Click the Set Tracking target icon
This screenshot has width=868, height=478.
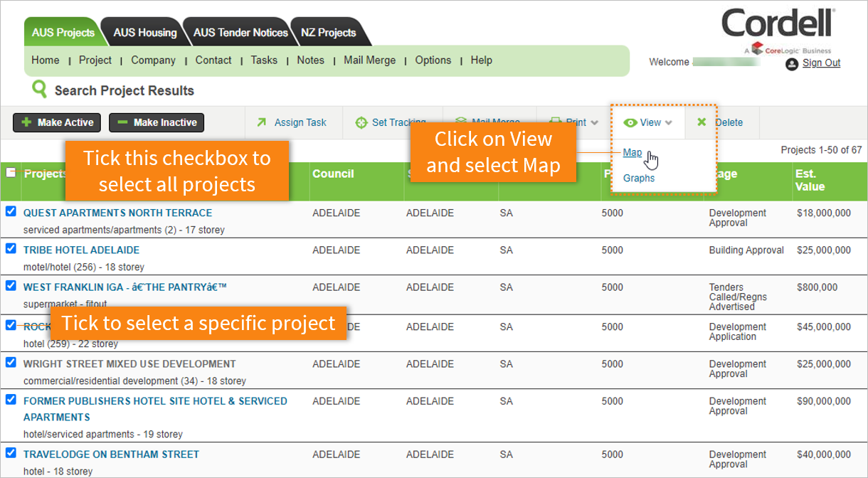pyautogui.click(x=361, y=122)
